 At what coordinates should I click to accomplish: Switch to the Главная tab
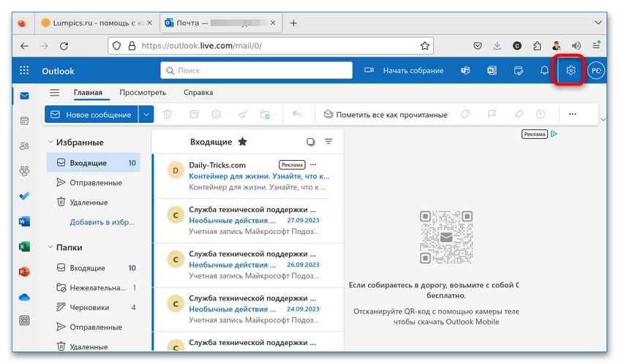point(88,93)
